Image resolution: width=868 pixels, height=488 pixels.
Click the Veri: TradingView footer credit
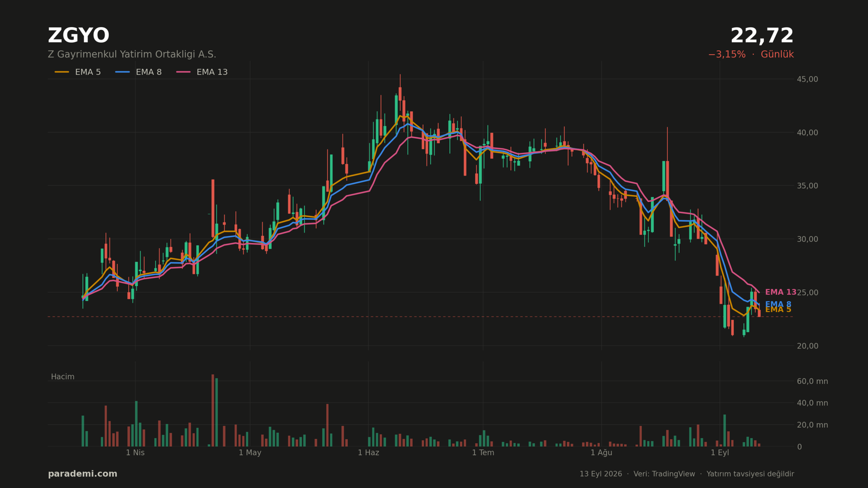click(664, 474)
